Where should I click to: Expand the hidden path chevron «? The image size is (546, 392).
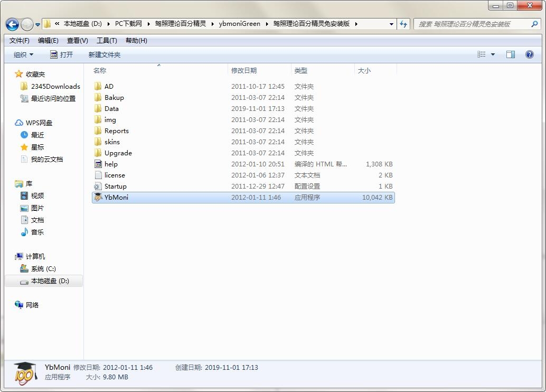coord(57,24)
